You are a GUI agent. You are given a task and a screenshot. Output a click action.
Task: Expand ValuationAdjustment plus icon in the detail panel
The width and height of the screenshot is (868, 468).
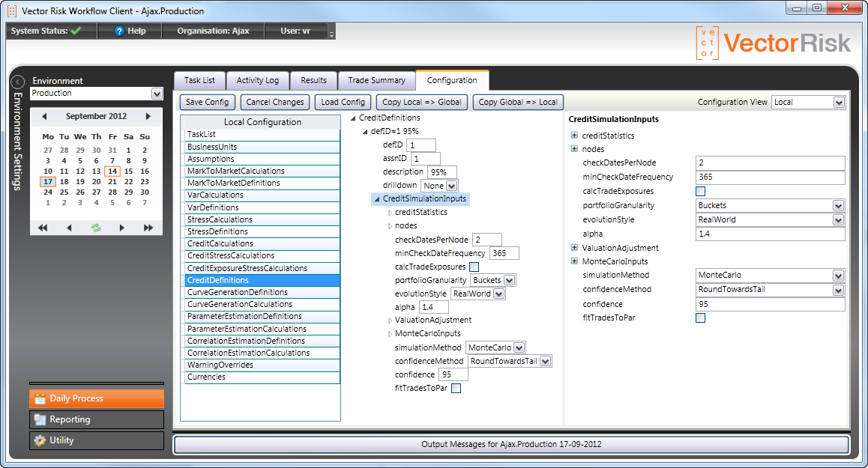574,248
